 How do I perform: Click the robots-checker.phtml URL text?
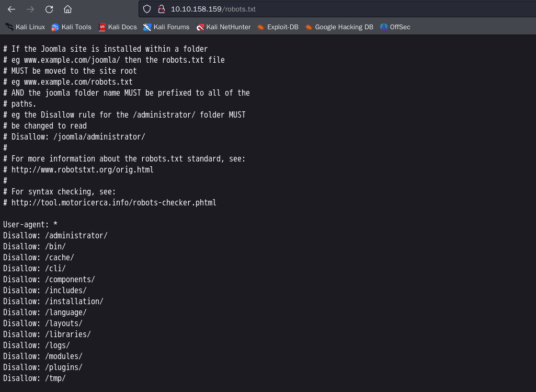(113, 203)
